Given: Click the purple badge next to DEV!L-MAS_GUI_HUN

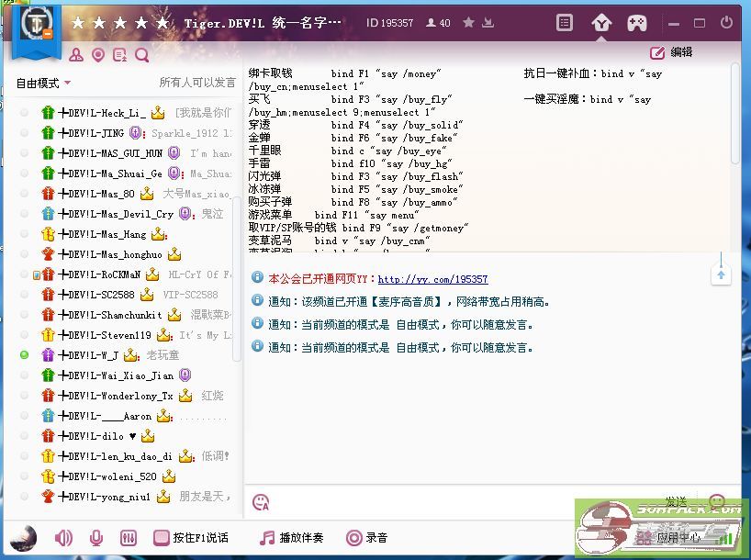Looking at the screenshot, I should [174, 152].
